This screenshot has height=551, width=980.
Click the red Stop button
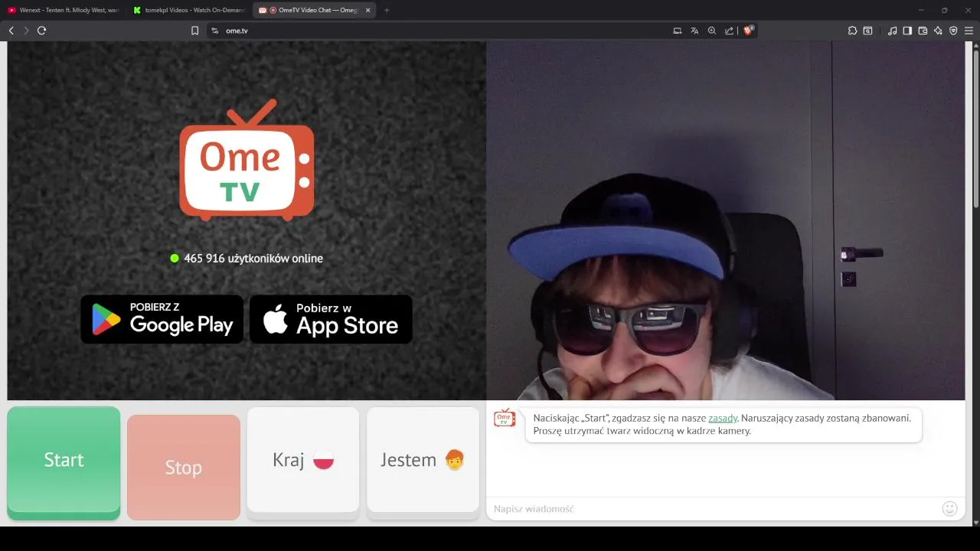184,467
